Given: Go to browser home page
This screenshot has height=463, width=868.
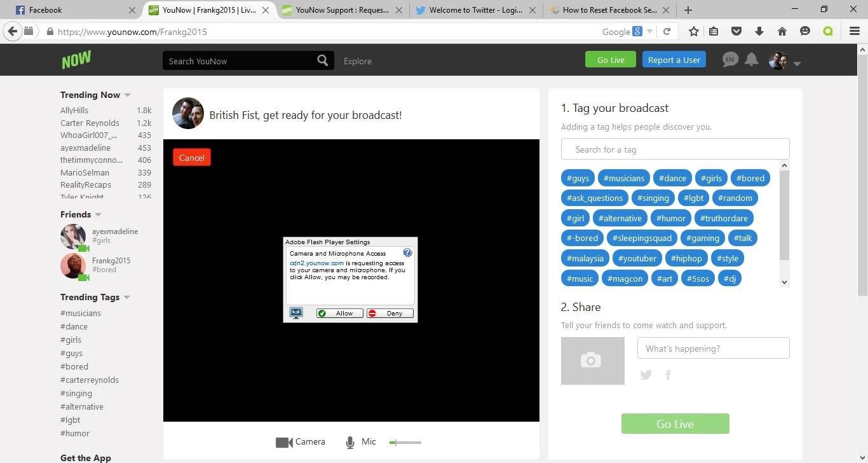Looking at the screenshot, I should 782,31.
